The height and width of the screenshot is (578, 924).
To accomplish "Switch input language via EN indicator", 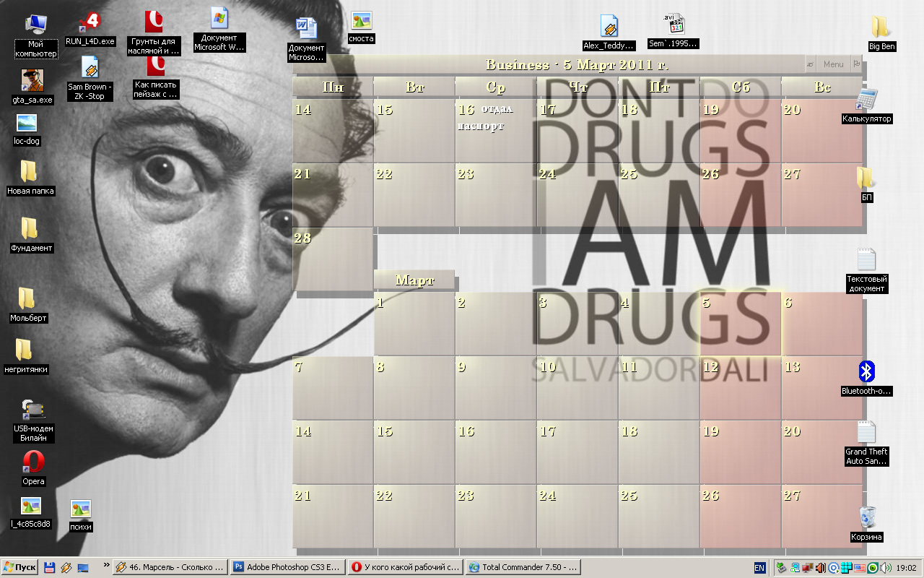I will point(759,568).
